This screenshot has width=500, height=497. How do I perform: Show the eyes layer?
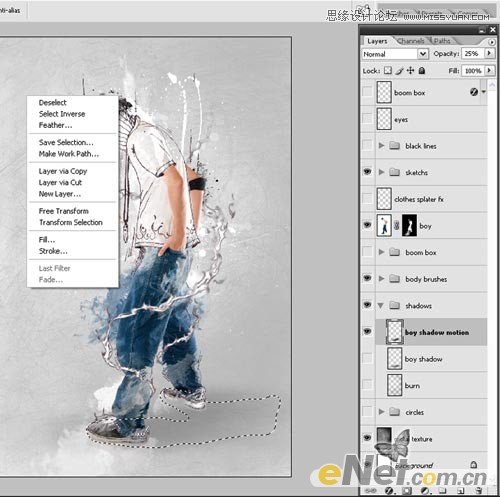pos(367,119)
